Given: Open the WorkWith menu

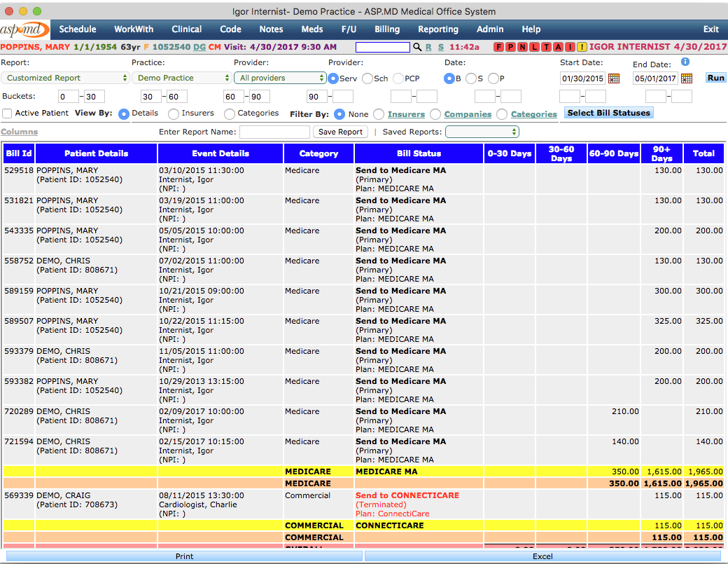Looking at the screenshot, I should tap(134, 29).
